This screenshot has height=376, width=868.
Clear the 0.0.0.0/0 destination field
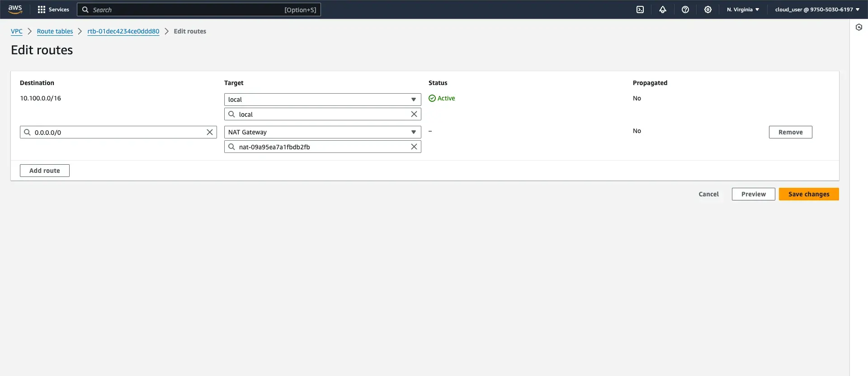coord(210,132)
